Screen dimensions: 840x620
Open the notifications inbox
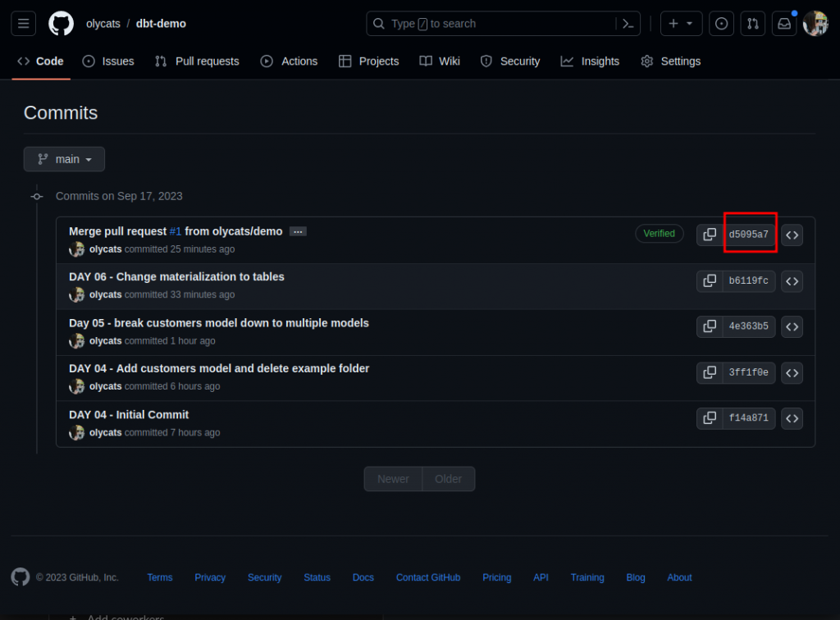[784, 24]
